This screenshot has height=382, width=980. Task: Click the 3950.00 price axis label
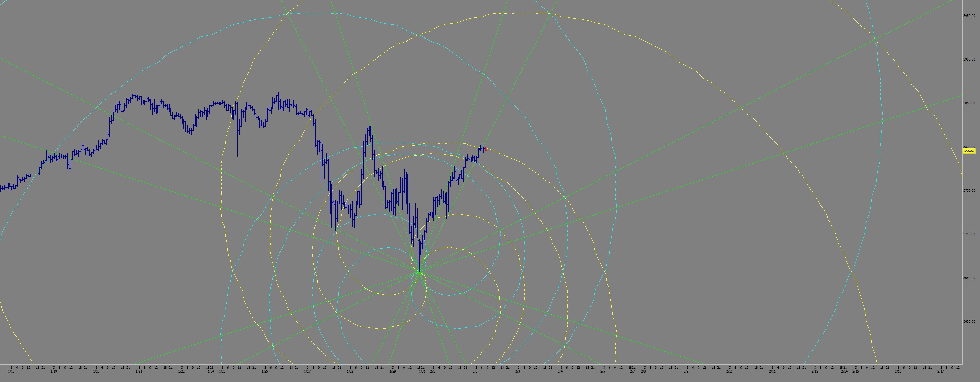point(969,16)
